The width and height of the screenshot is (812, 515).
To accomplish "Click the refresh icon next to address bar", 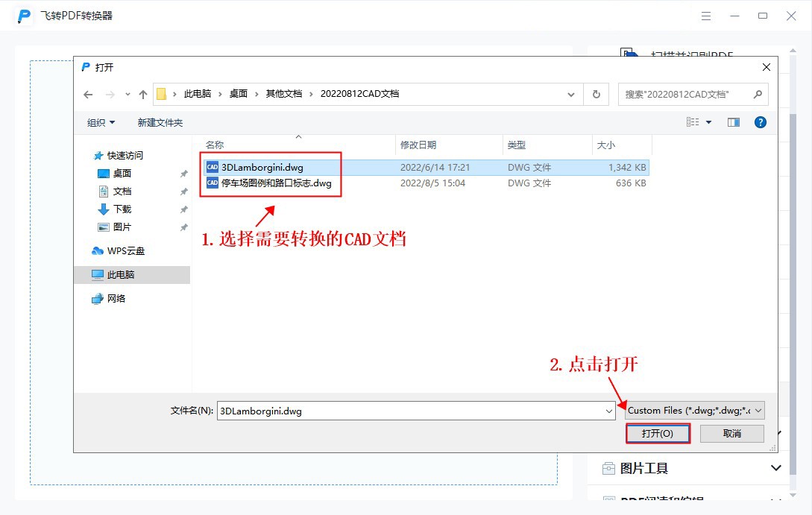I will 596,94.
